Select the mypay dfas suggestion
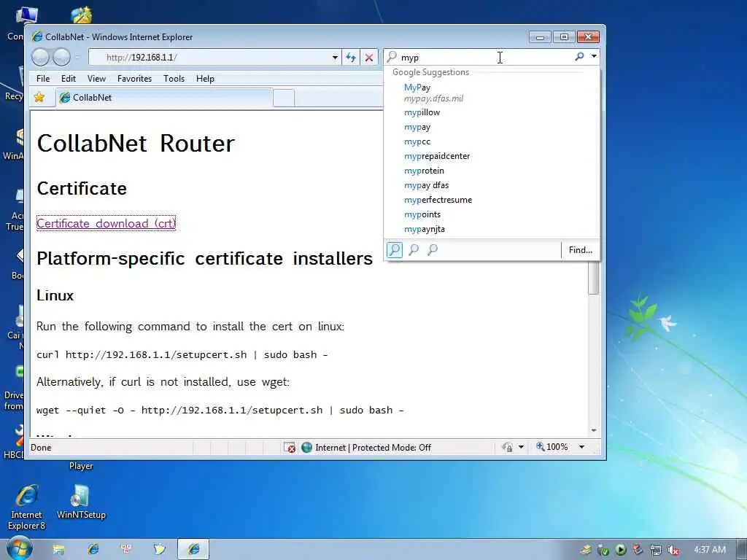The width and height of the screenshot is (747, 560). 492,185
